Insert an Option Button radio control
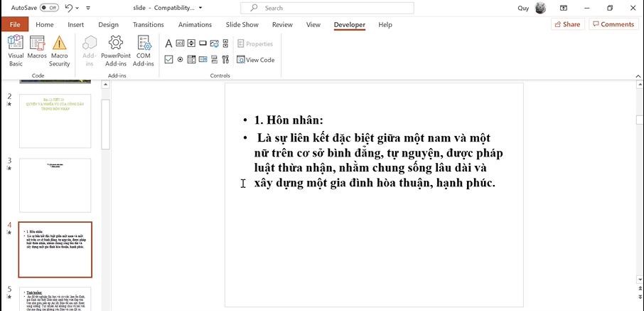The height and width of the screenshot is (311, 644). (x=181, y=60)
